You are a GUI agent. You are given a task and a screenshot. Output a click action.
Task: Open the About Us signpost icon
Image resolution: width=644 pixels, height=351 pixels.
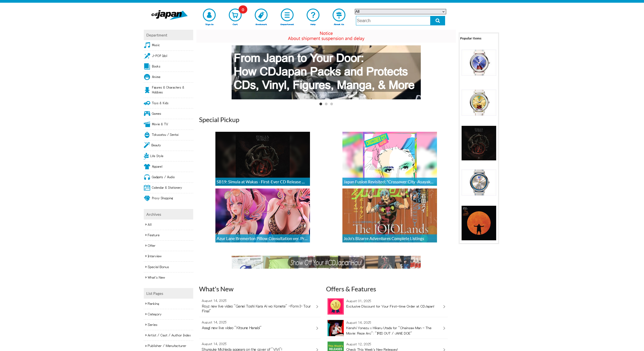339,15
